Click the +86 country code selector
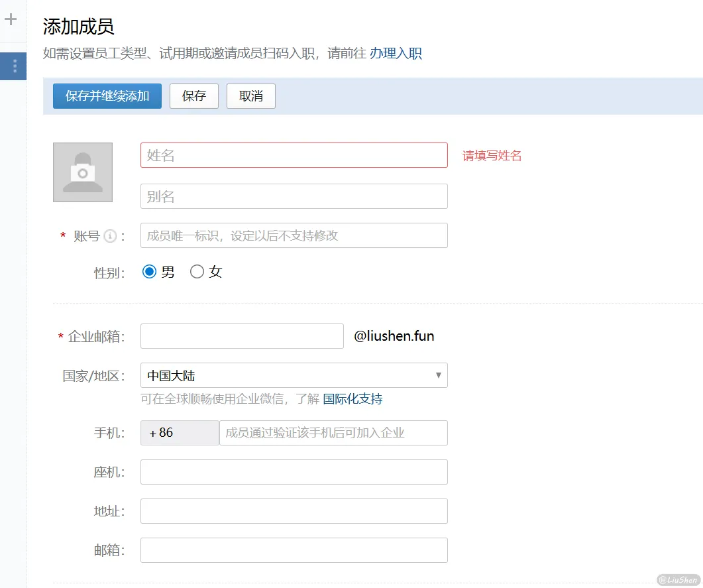Image resolution: width=703 pixels, height=588 pixels. 180,433
